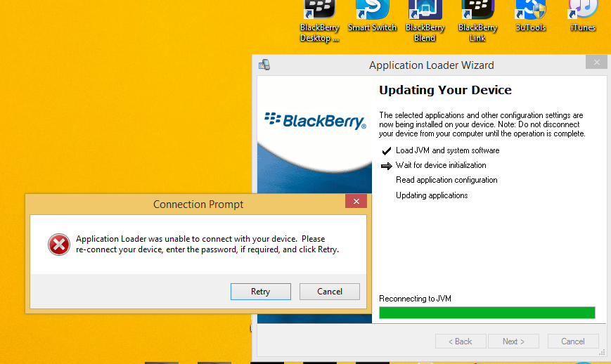Screen dimensions: 611x364
Task: Click the arrow beside Wait for device step
Action: 386,167
